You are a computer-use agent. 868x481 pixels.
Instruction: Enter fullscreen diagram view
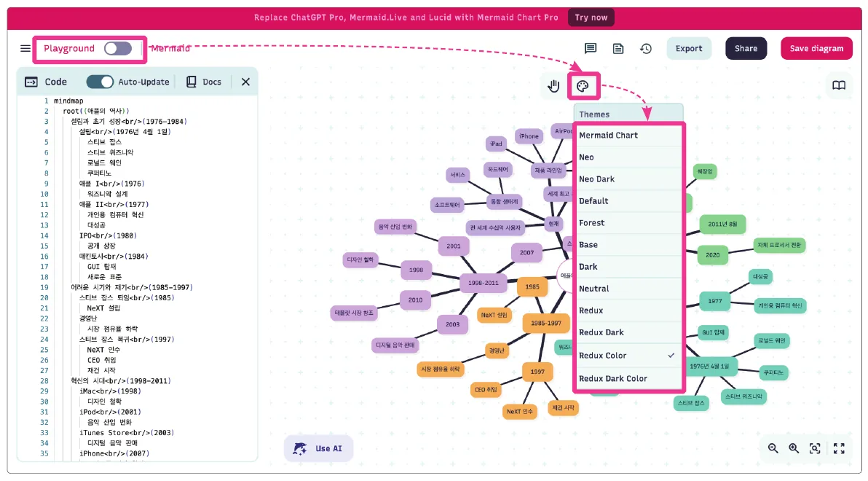[839, 448]
